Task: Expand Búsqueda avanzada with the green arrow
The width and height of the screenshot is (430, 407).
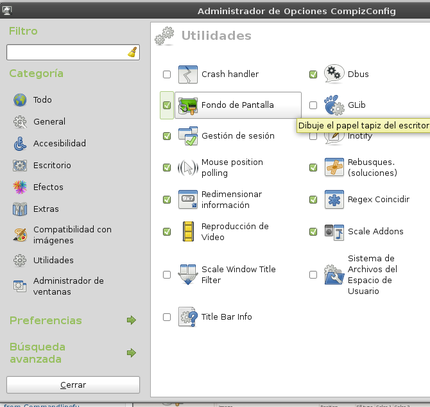Action: coord(131,353)
